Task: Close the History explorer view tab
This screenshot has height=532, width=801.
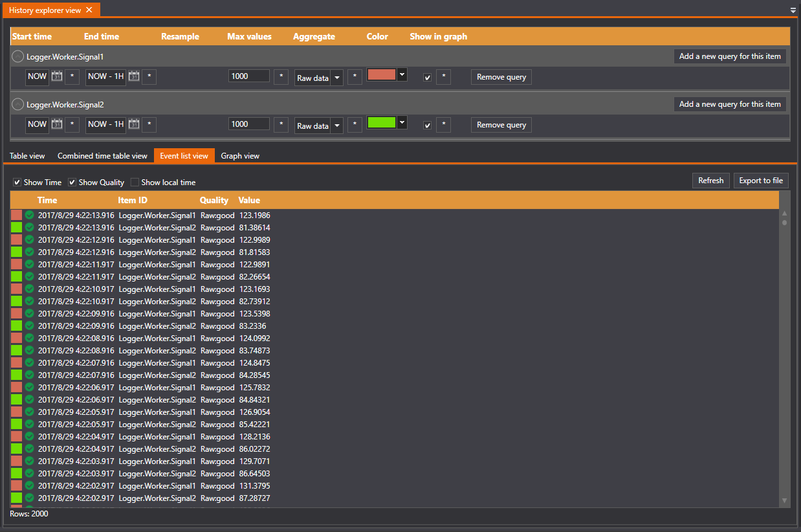Action: coord(89,10)
